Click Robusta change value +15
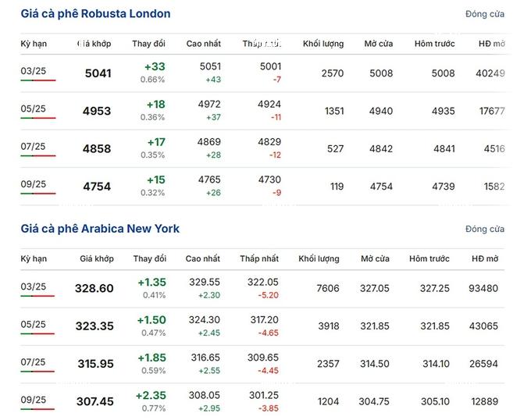 (x=155, y=180)
